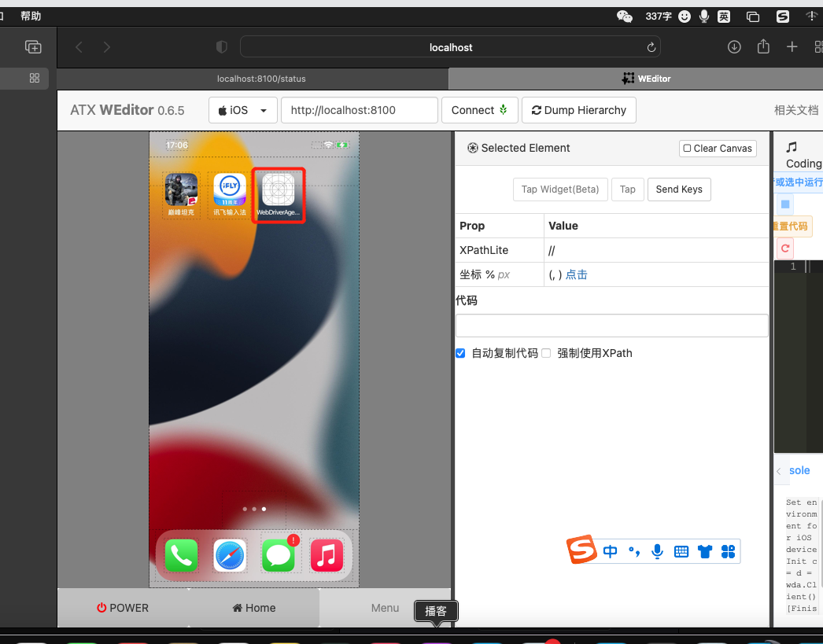Open the iOS platform dropdown

[x=242, y=110]
